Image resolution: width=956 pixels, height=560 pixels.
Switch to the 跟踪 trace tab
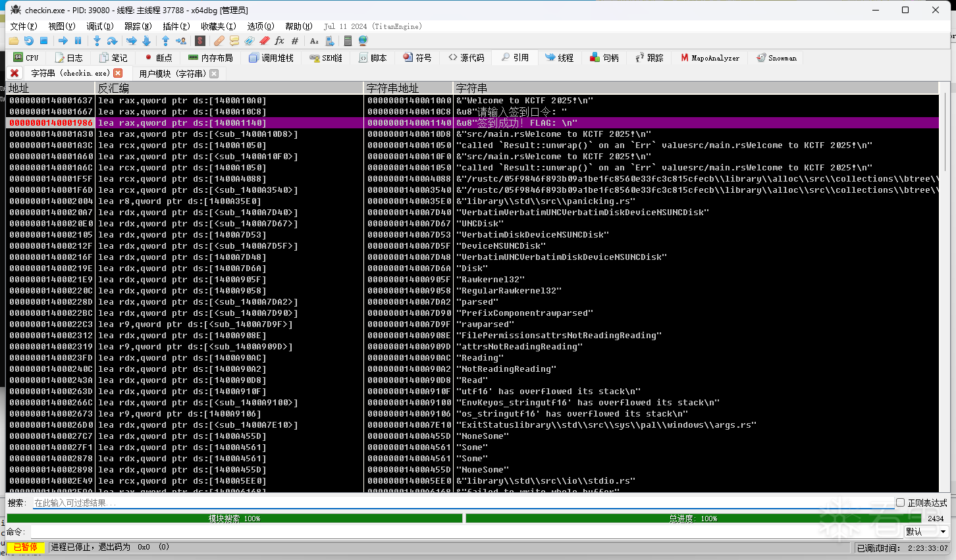(x=649, y=58)
